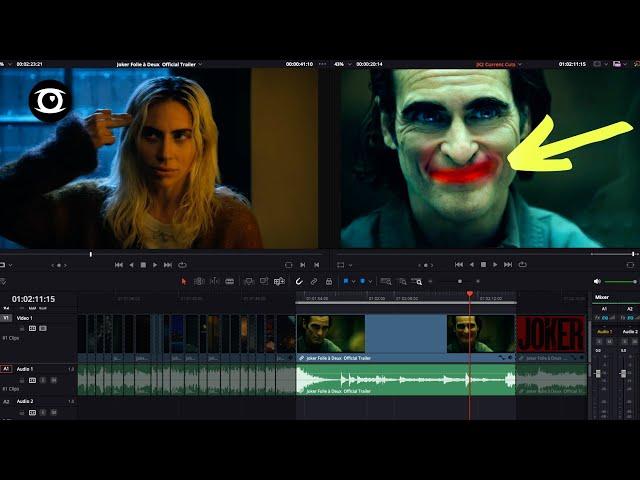Open the marker color dropdown

click(370, 282)
